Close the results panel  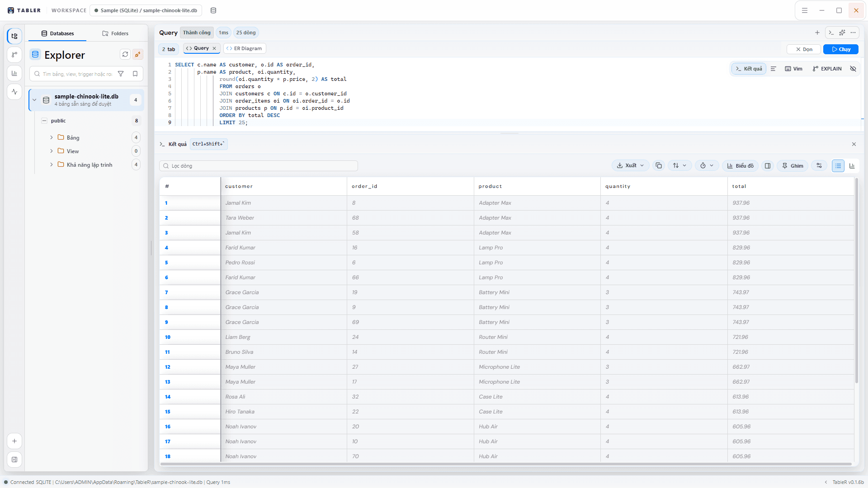[854, 144]
